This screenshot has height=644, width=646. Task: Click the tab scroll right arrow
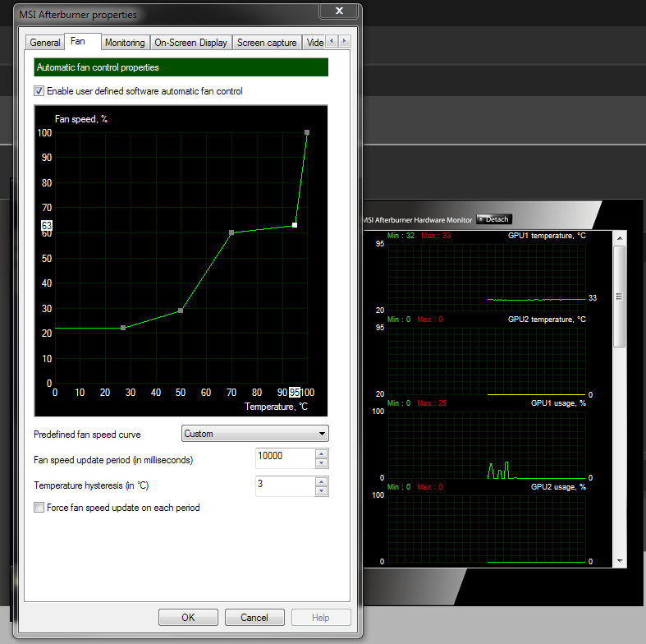345,41
